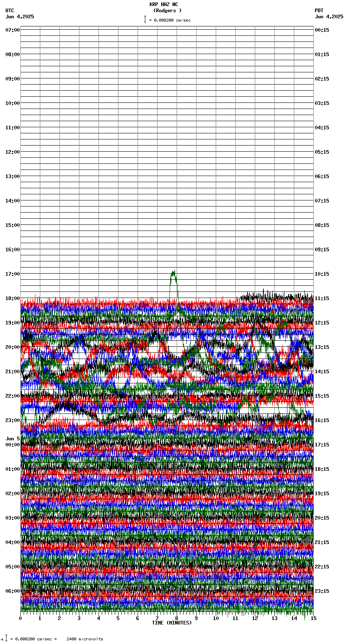Click the 21:15 PDT row label
The width and height of the screenshot is (346, 644).
(322, 542)
